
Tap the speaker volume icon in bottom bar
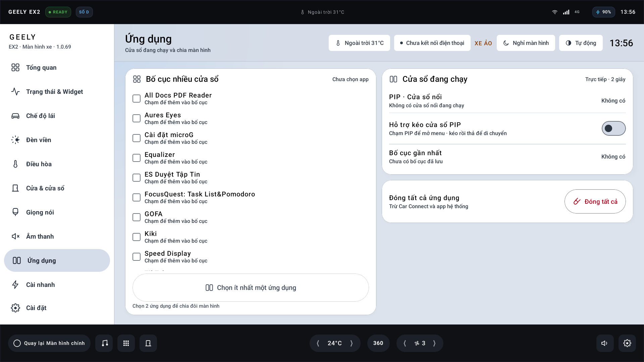click(605, 343)
